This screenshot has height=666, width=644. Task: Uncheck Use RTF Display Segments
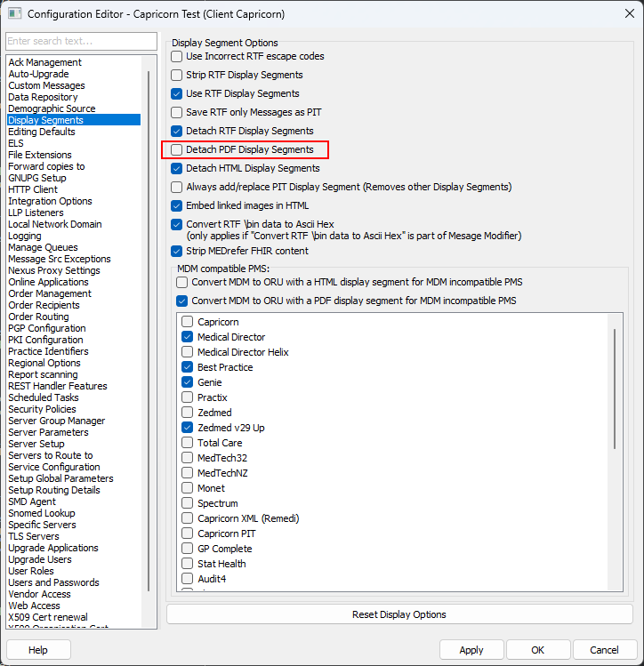(x=177, y=93)
